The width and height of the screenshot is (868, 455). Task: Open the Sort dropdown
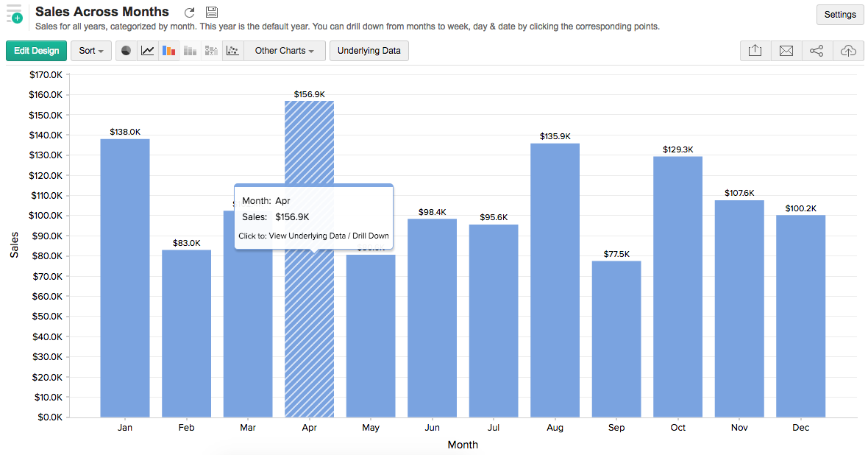coord(90,51)
